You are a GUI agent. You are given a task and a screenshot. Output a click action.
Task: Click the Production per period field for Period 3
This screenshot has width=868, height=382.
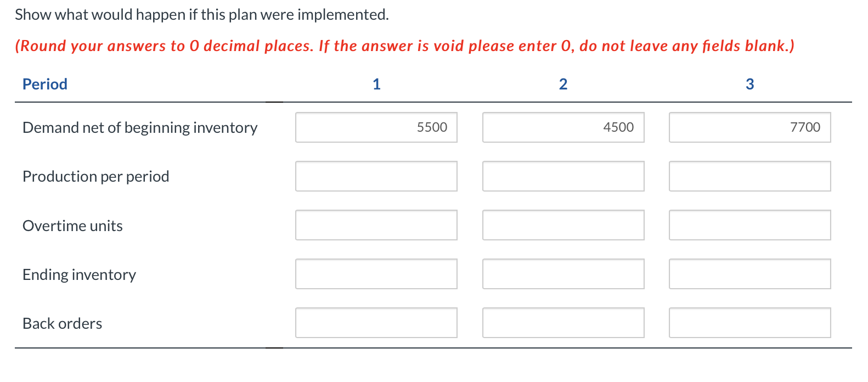749,176
